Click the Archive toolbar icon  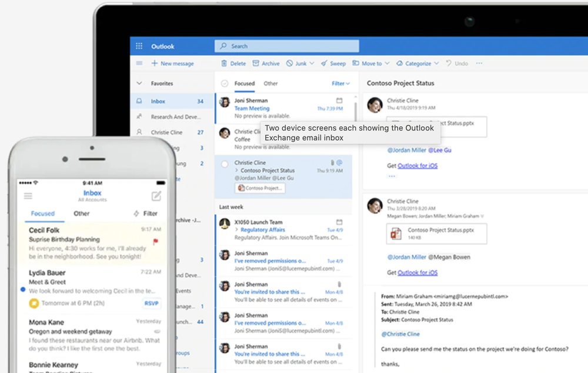coord(256,64)
